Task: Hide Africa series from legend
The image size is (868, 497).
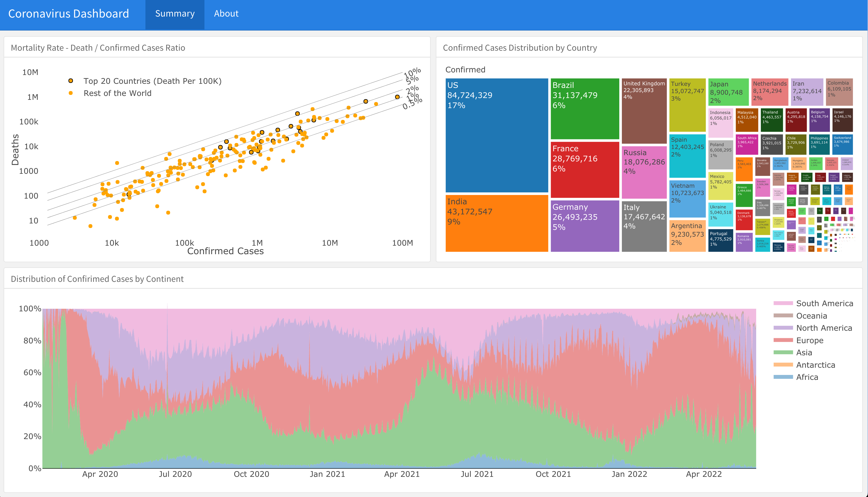Action: (807, 377)
